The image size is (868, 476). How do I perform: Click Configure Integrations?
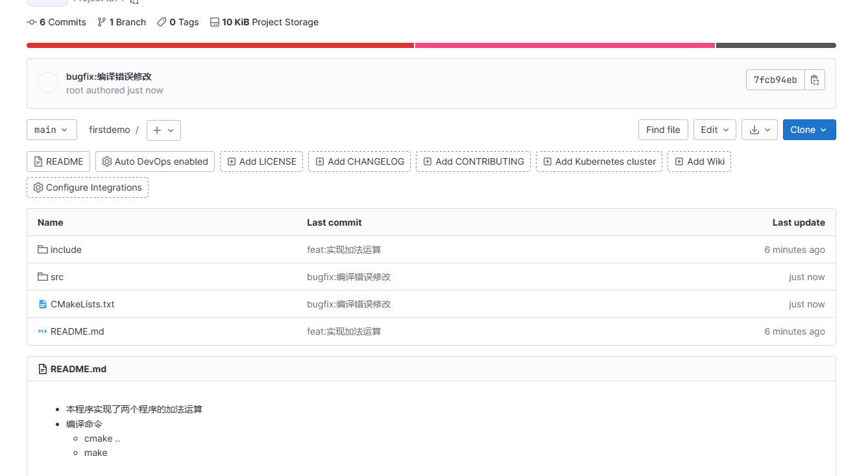[x=88, y=187]
